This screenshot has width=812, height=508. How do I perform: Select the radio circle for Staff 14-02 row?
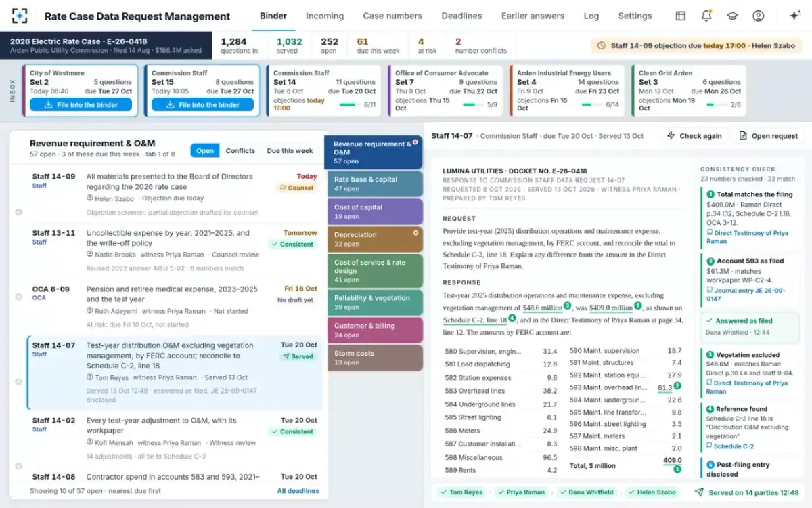point(18,466)
